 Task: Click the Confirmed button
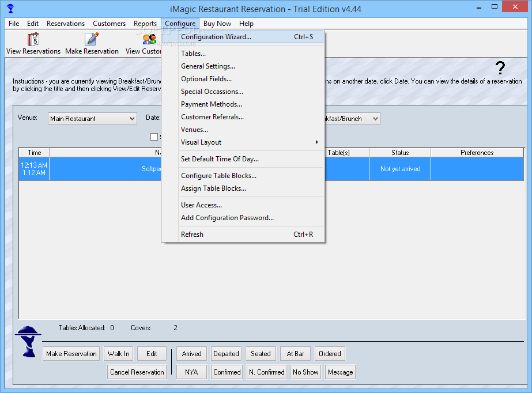click(227, 372)
